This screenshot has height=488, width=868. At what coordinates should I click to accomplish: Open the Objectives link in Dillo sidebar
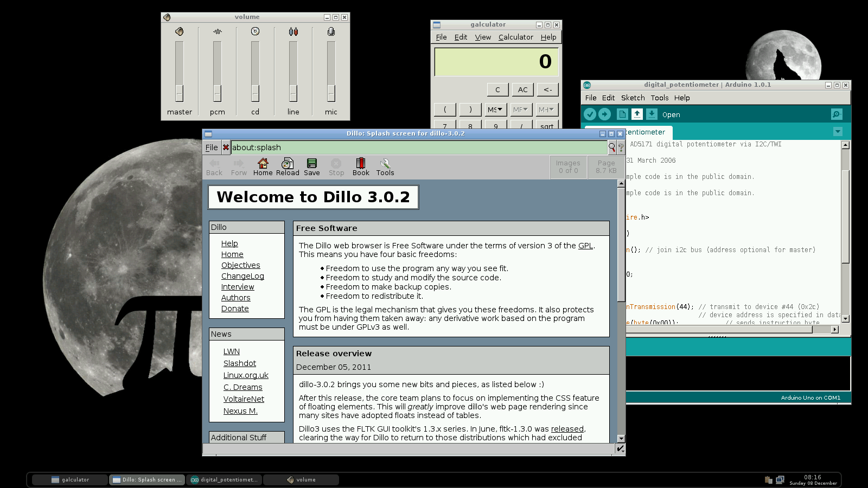(x=240, y=265)
